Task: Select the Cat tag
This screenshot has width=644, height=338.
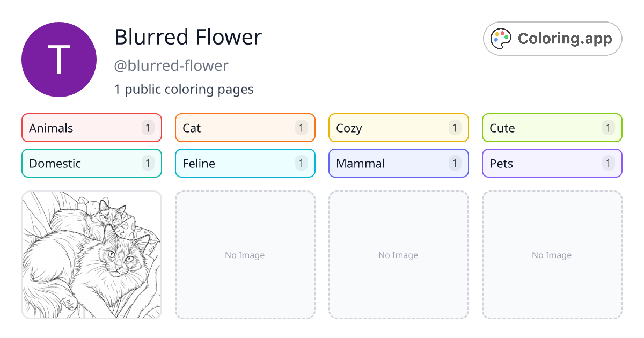Action: click(245, 128)
